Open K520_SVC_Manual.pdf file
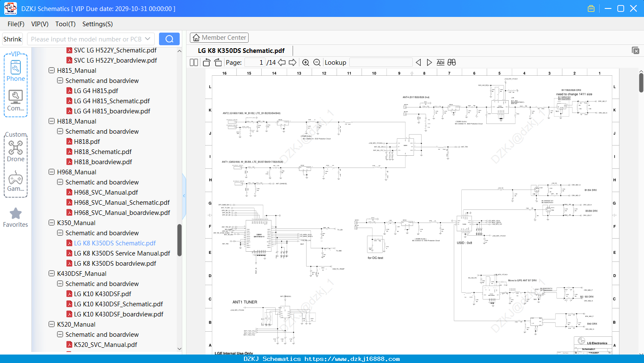The image size is (644, 363). tap(105, 345)
